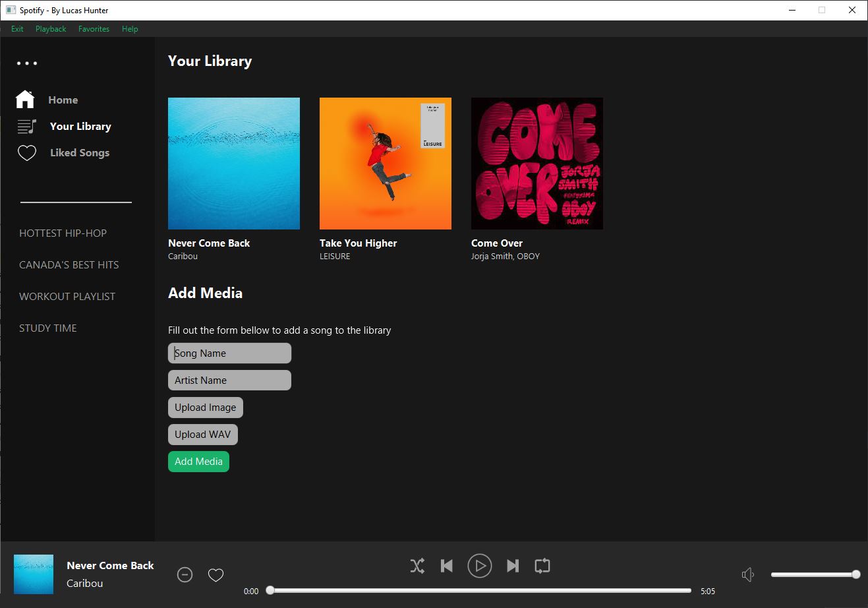This screenshot has width=868, height=608.
Task: Select Your Library label in sidebar
Action: (x=80, y=127)
